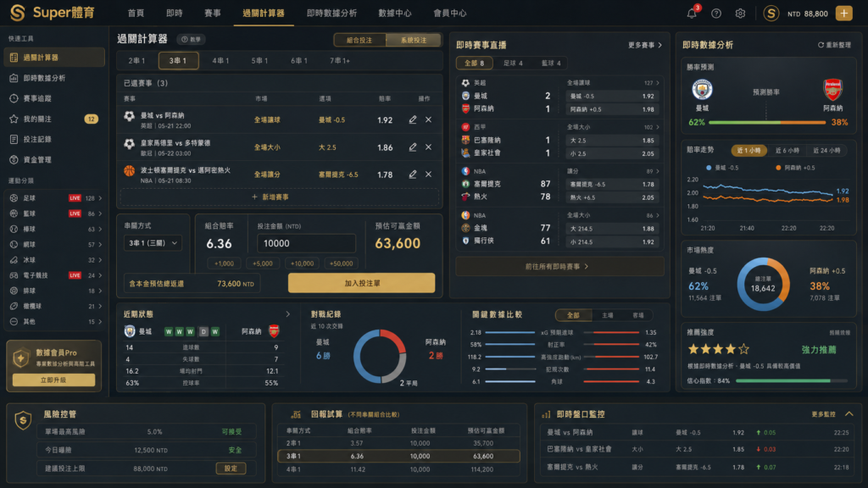Click the fourth star in 推薦強度
Image resolution: width=868 pixels, height=488 pixels.
tap(731, 349)
